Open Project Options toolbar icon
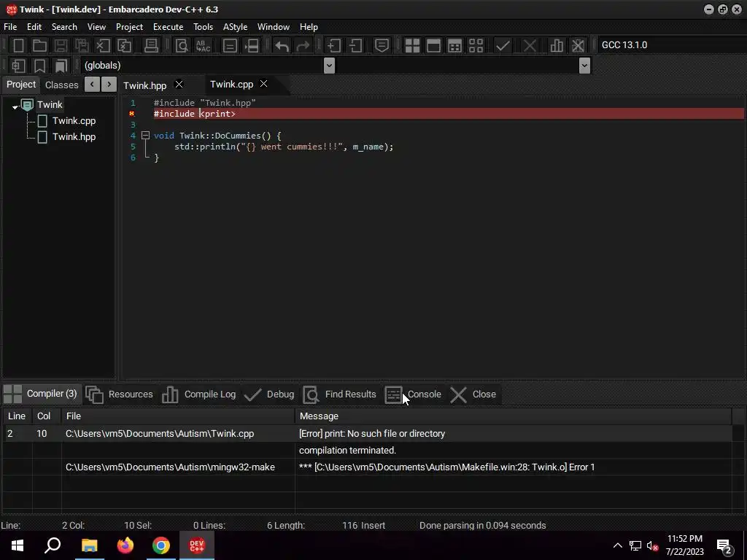This screenshot has height=560, width=747. [x=382, y=45]
